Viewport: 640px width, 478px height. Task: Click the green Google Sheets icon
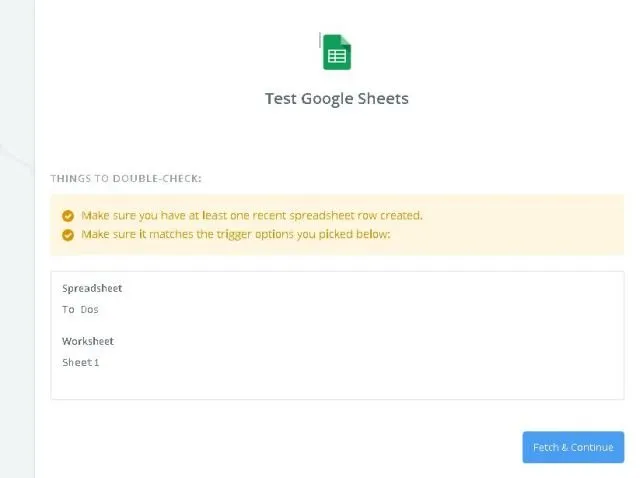[x=337, y=52]
